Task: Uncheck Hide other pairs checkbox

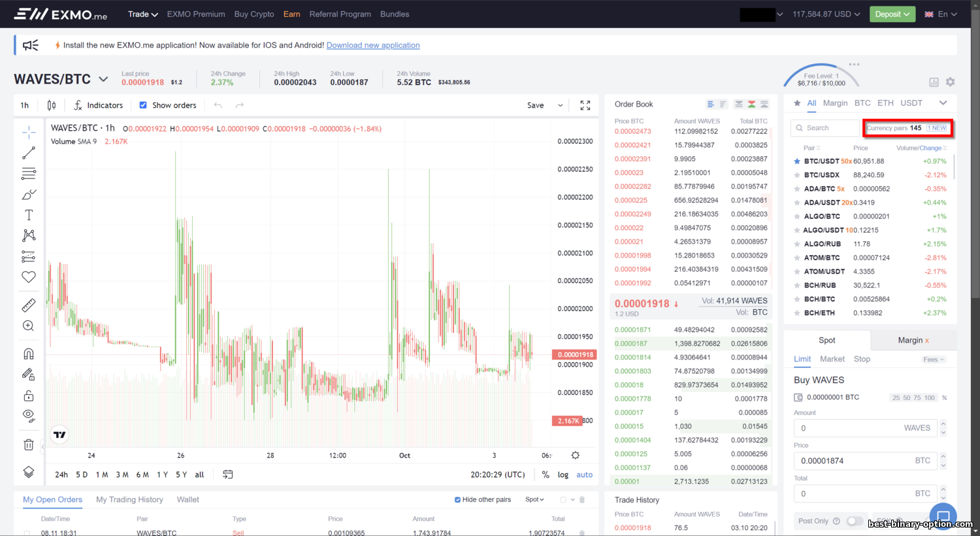Action: (x=457, y=499)
